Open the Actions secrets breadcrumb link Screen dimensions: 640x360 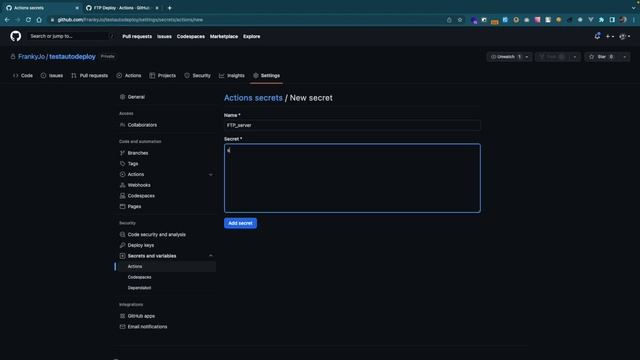253,98
